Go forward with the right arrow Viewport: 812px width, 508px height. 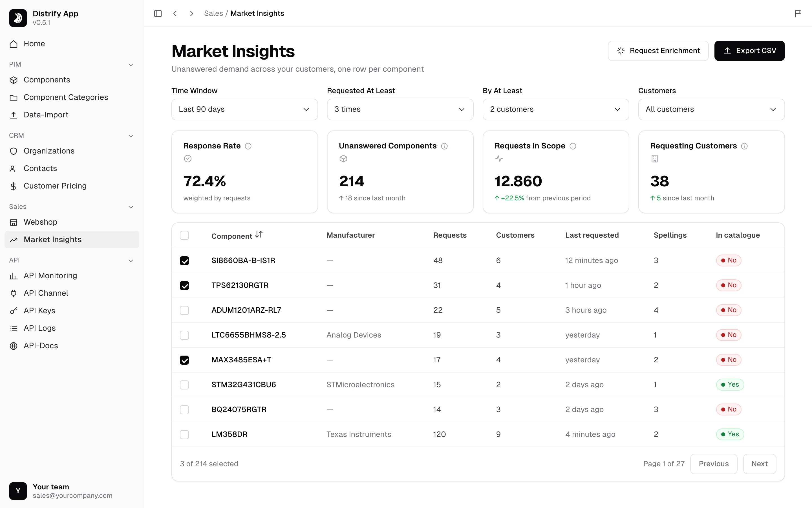pos(192,14)
